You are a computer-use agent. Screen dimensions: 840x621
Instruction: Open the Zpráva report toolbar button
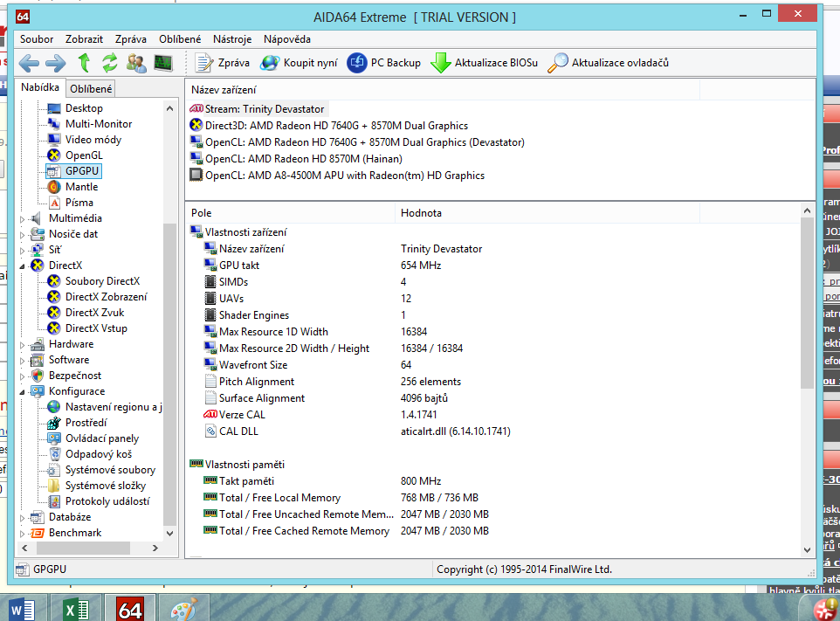click(223, 63)
